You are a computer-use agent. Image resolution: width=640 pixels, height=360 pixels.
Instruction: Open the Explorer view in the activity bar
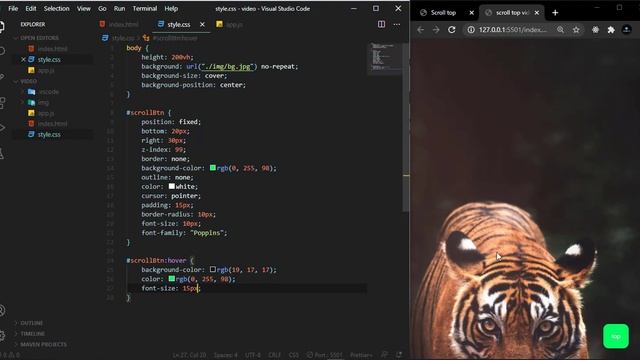2,27
